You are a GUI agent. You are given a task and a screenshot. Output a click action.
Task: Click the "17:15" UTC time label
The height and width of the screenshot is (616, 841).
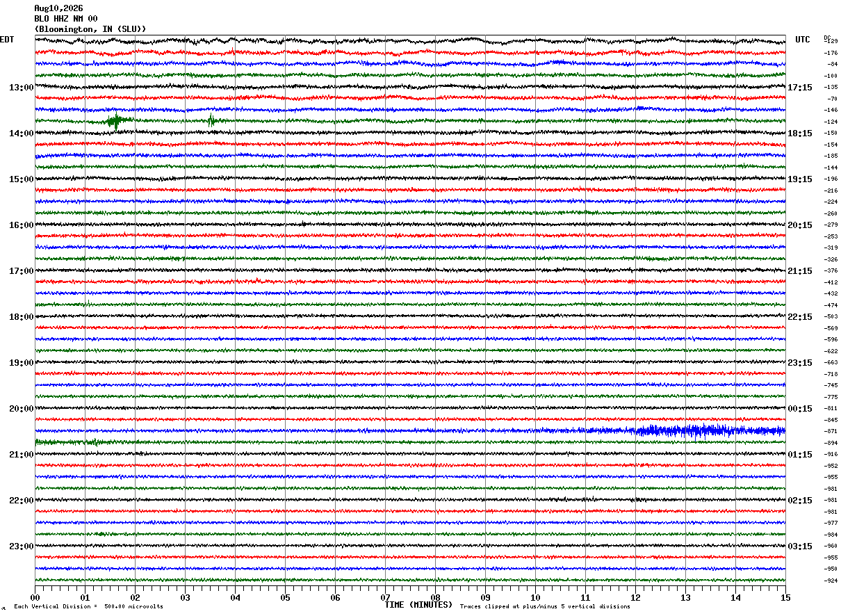[x=800, y=88]
